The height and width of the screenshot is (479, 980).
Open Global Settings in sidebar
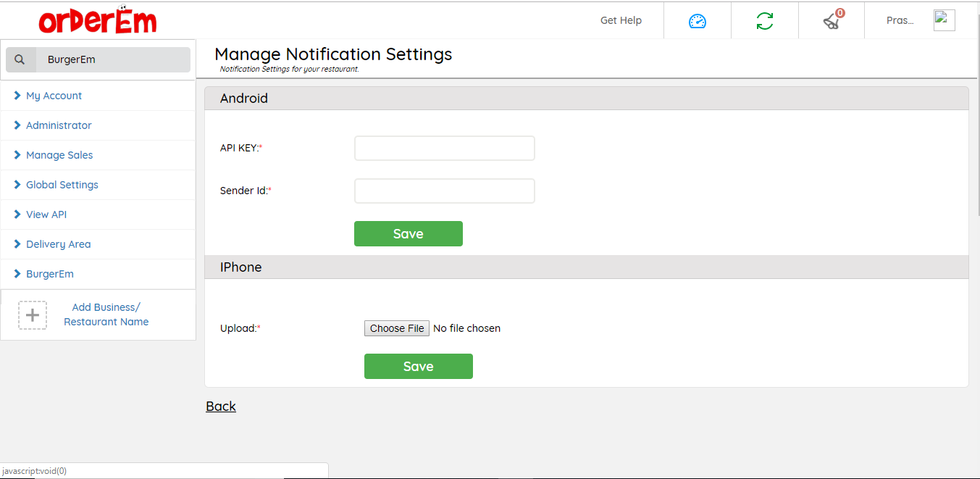[62, 185]
